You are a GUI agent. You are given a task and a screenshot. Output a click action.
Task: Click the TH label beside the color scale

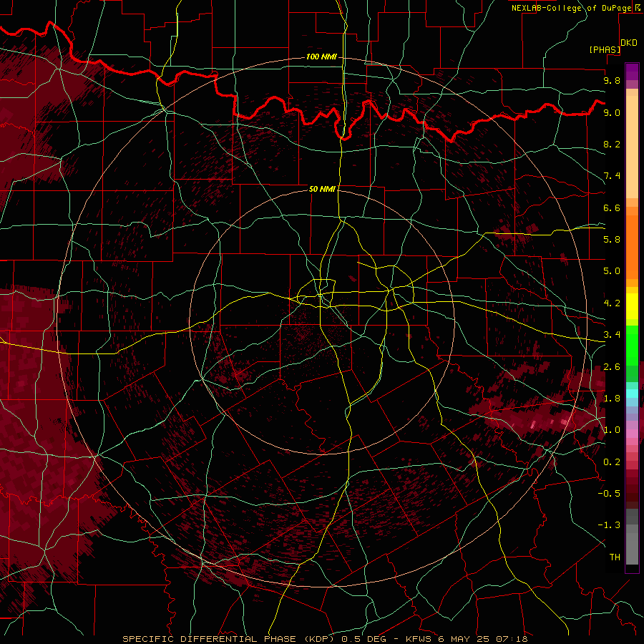615,557
